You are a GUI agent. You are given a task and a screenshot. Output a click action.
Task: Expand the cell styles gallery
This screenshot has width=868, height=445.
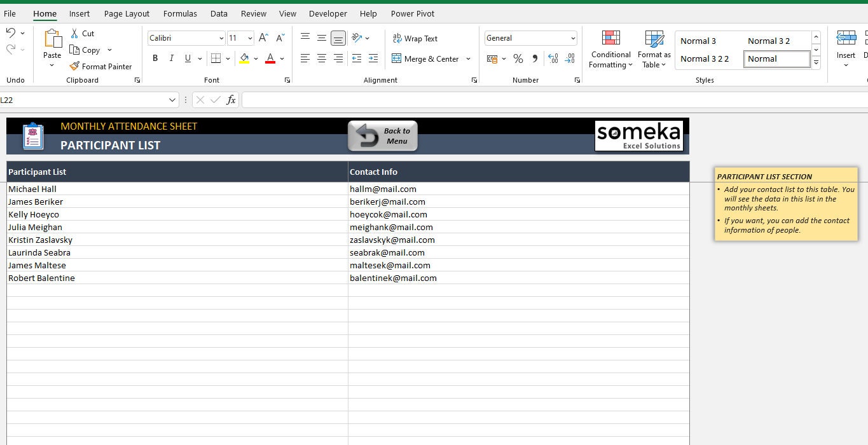[x=816, y=62]
